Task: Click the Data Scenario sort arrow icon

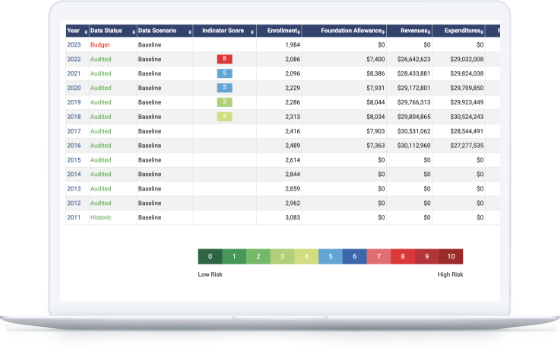Action: pos(190,32)
